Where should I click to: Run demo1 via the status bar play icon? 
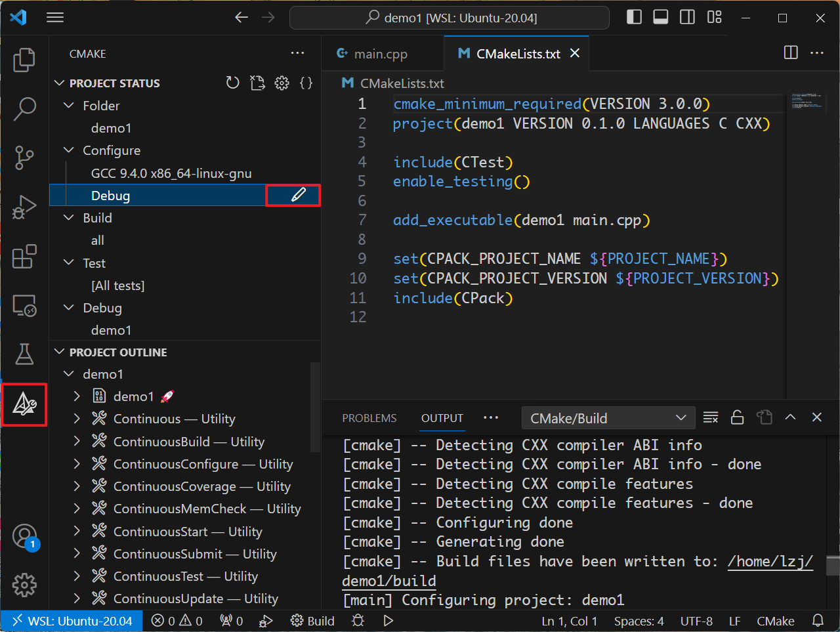click(x=388, y=620)
